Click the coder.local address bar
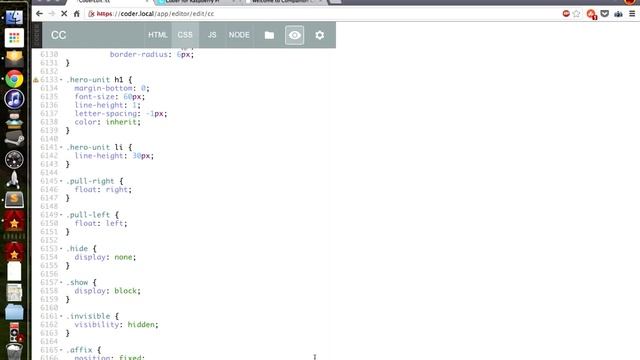The width and height of the screenshot is (640, 360). click(322, 13)
